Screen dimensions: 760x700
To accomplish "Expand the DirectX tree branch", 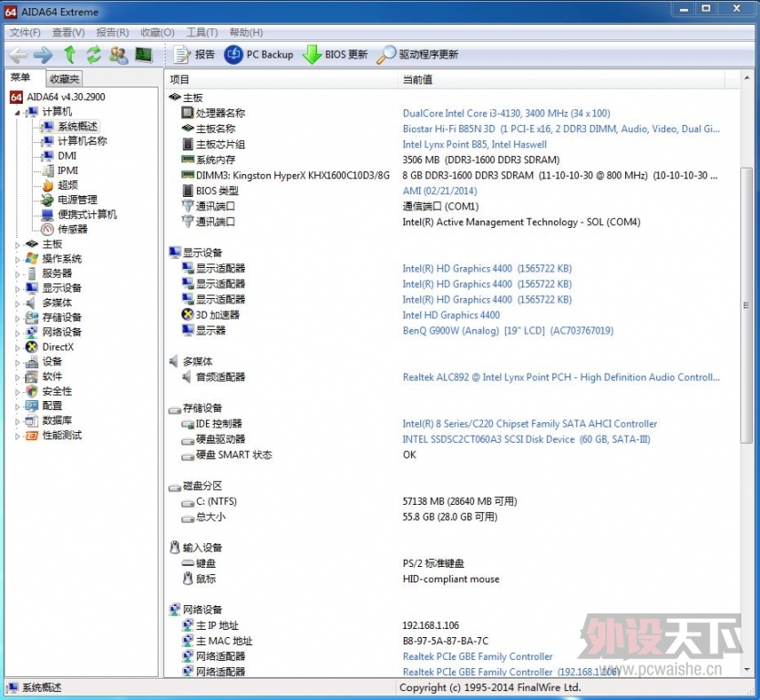I will (x=17, y=347).
